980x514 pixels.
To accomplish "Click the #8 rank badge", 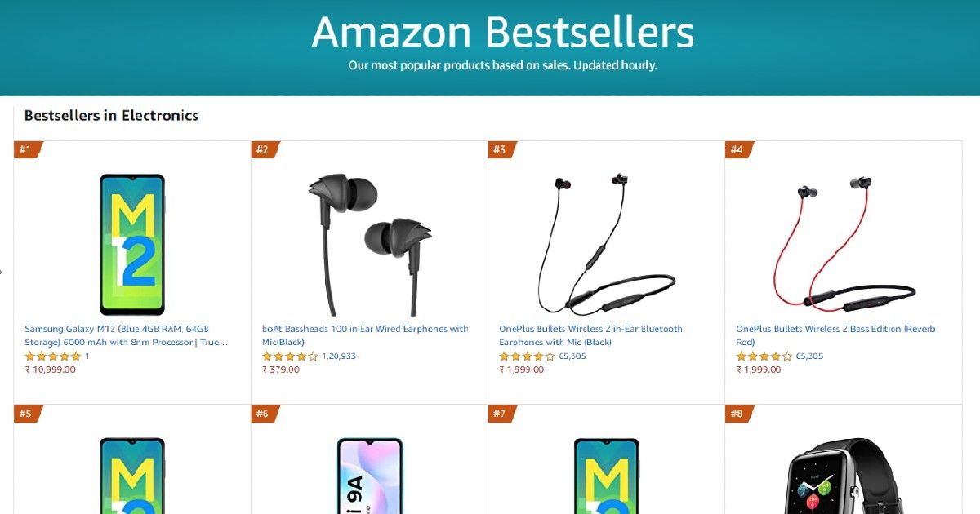I will click(739, 414).
